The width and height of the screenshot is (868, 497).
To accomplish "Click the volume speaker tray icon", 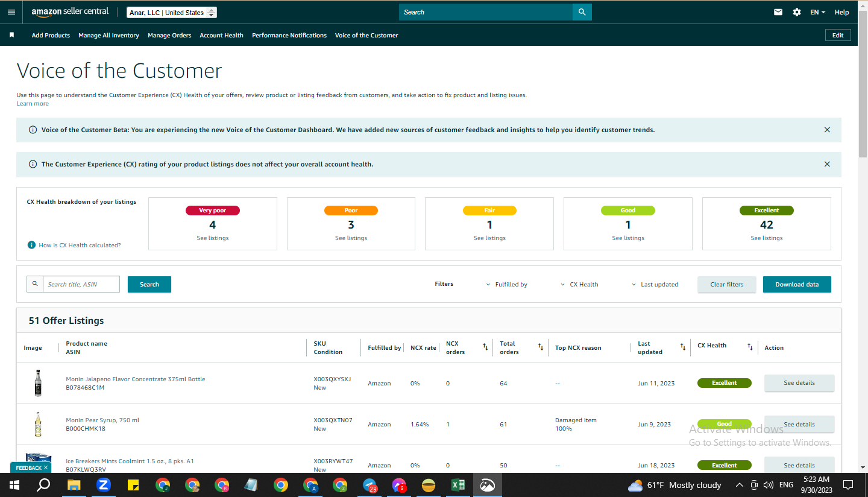I will pos(768,485).
